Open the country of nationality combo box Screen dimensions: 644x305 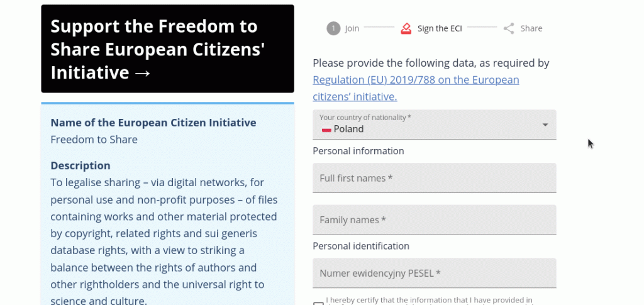coord(434,125)
